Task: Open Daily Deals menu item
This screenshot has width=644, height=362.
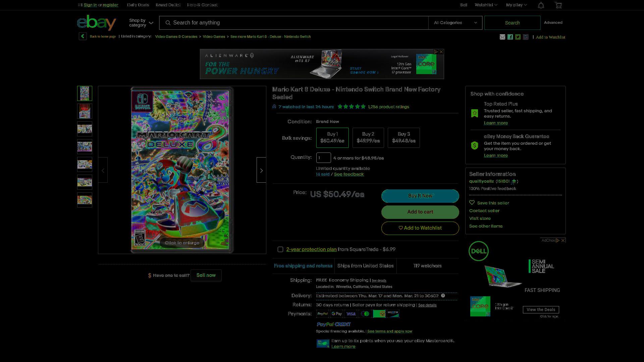Action: pos(138,5)
